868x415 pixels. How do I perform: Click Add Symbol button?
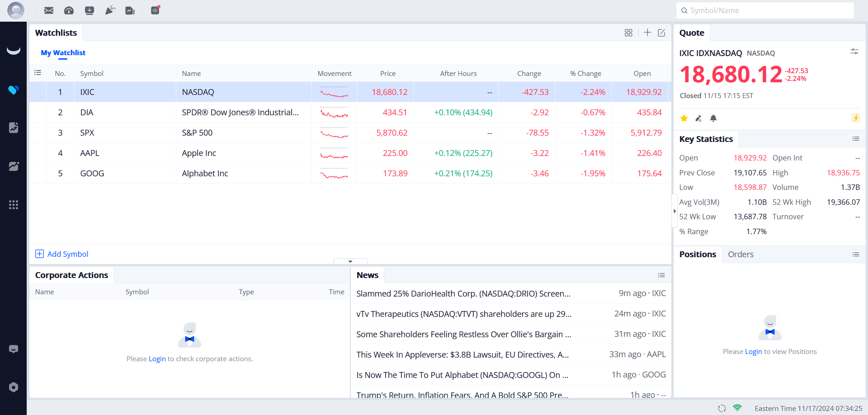point(62,254)
